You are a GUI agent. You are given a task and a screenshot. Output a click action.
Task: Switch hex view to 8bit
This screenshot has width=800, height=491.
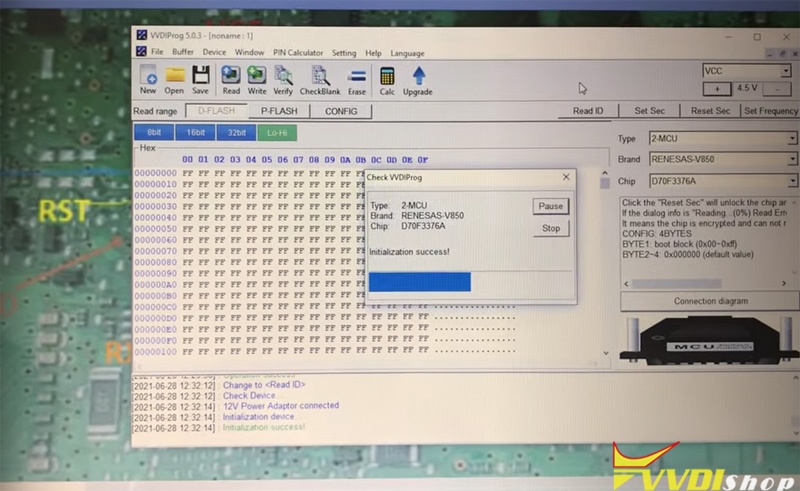click(154, 132)
